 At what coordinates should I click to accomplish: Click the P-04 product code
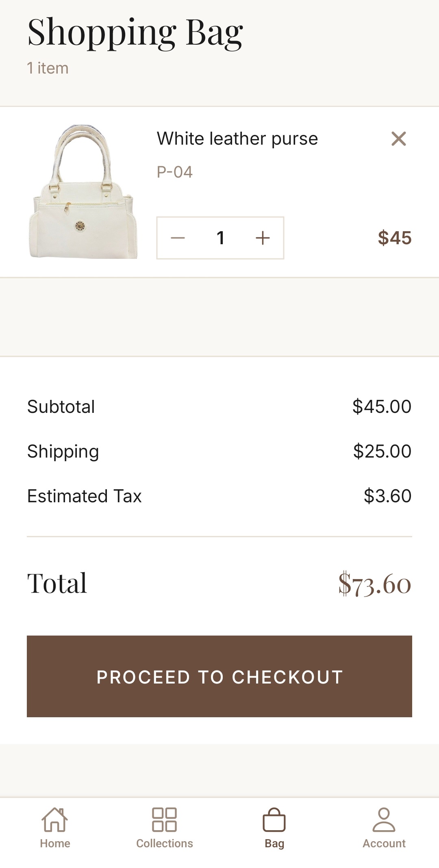tap(174, 172)
